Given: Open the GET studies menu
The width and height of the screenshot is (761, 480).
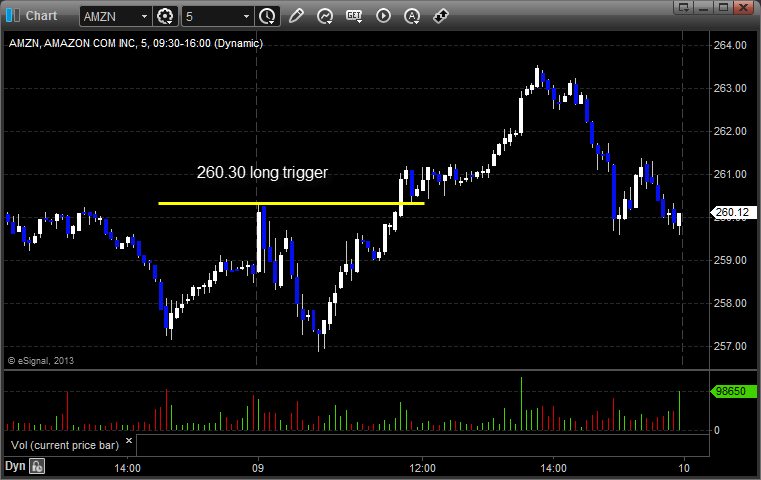Looking at the screenshot, I should coord(354,16).
